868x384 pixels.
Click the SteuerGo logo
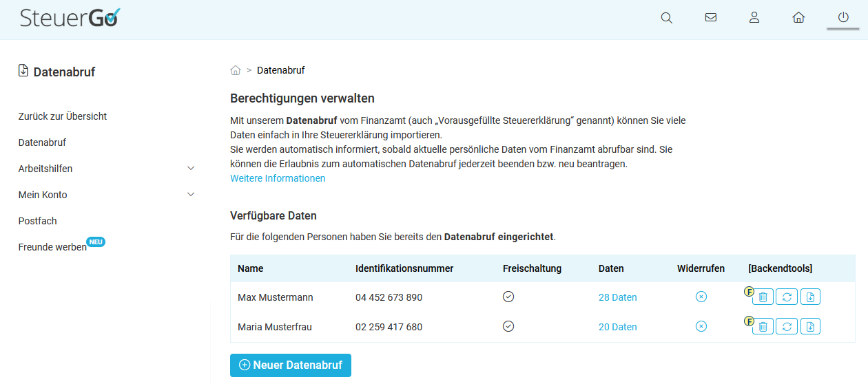coord(70,18)
